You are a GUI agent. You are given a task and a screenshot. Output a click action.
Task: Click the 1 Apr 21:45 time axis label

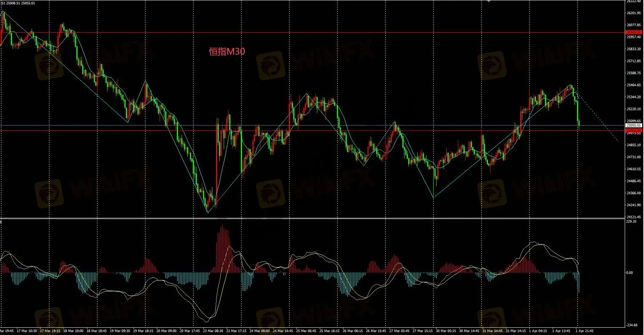pyautogui.click(x=584, y=331)
